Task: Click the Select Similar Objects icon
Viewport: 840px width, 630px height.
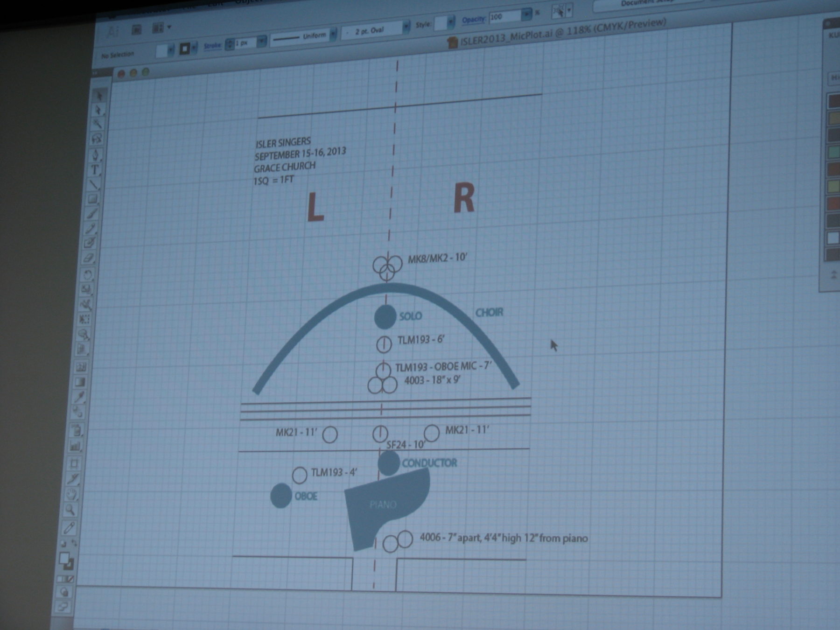Action: 558,11
